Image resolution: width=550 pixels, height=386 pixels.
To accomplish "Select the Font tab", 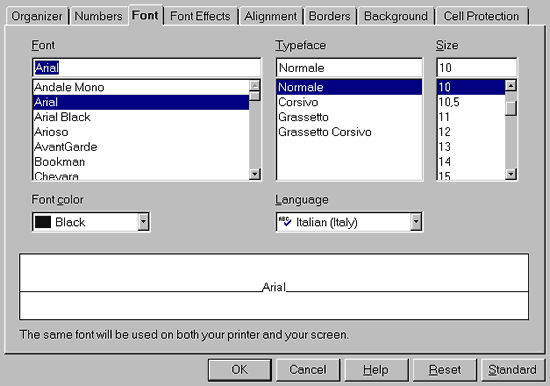I will click(145, 15).
